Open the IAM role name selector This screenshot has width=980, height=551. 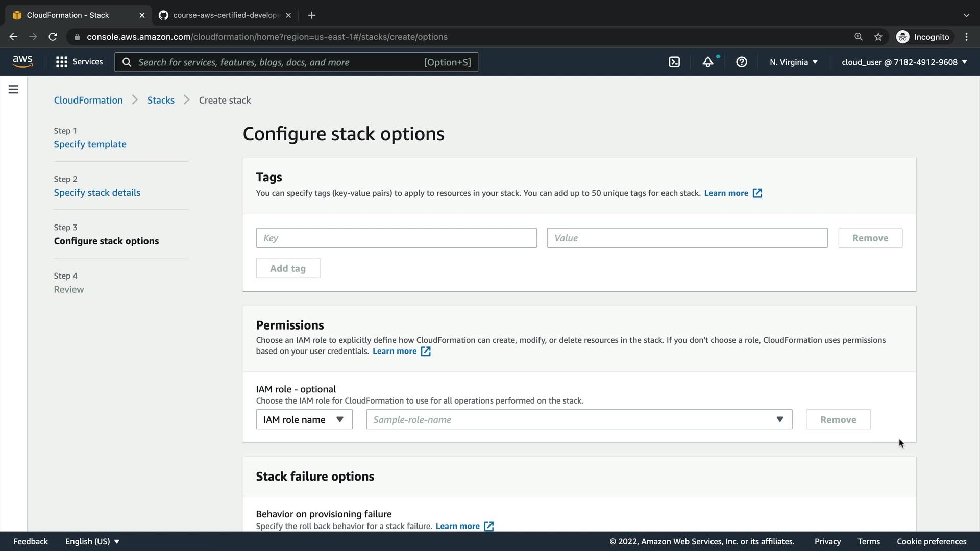tap(304, 419)
